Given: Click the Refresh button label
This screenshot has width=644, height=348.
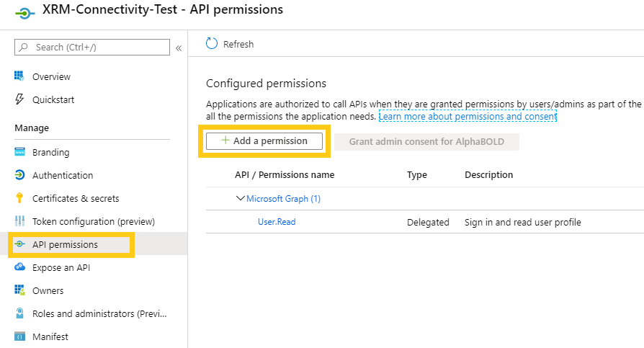Looking at the screenshot, I should (238, 44).
